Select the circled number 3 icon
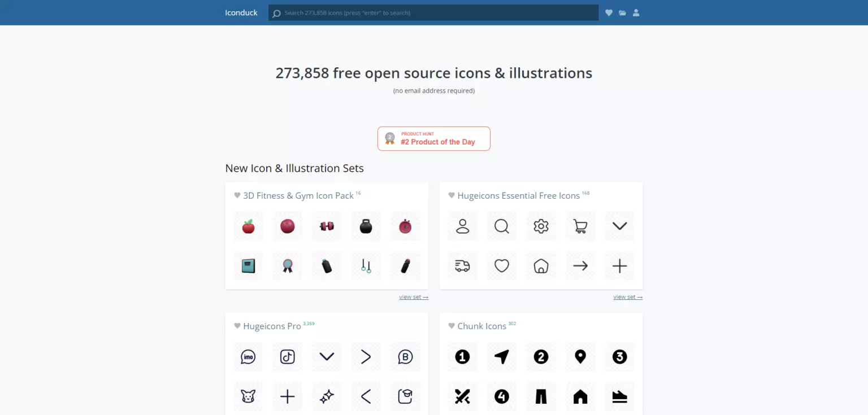 pos(619,357)
